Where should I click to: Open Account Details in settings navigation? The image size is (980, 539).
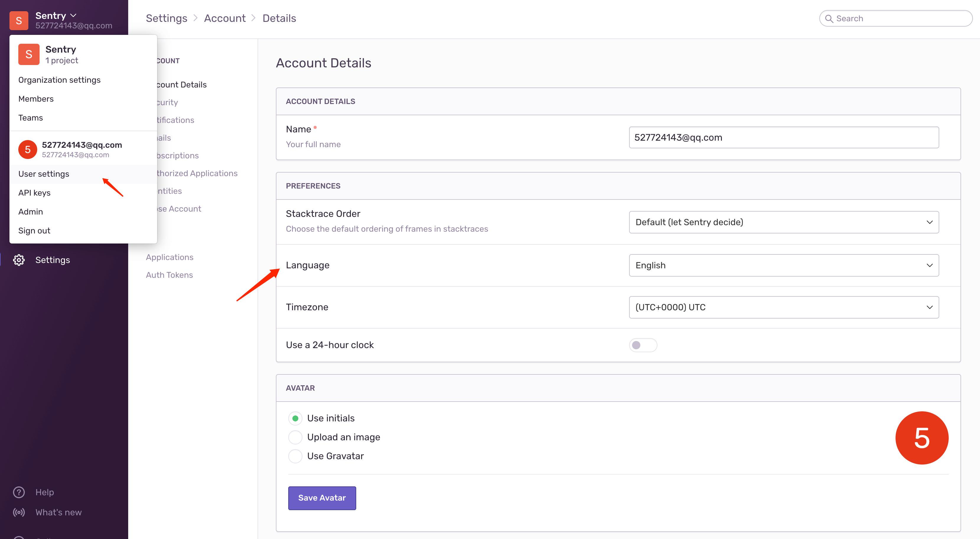click(x=181, y=85)
